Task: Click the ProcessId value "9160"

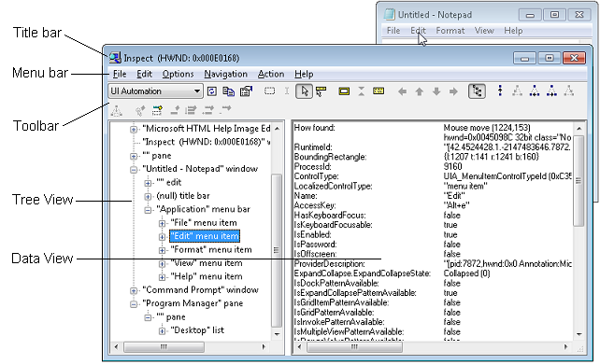Action: click(x=452, y=166)
